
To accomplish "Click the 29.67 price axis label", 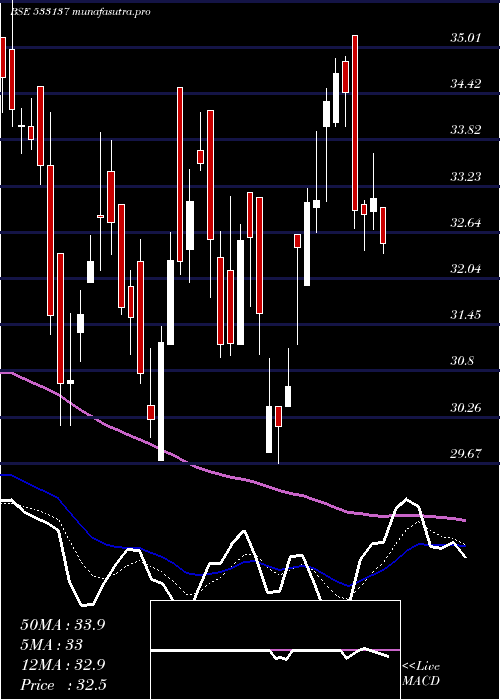I will click(466, 454).
